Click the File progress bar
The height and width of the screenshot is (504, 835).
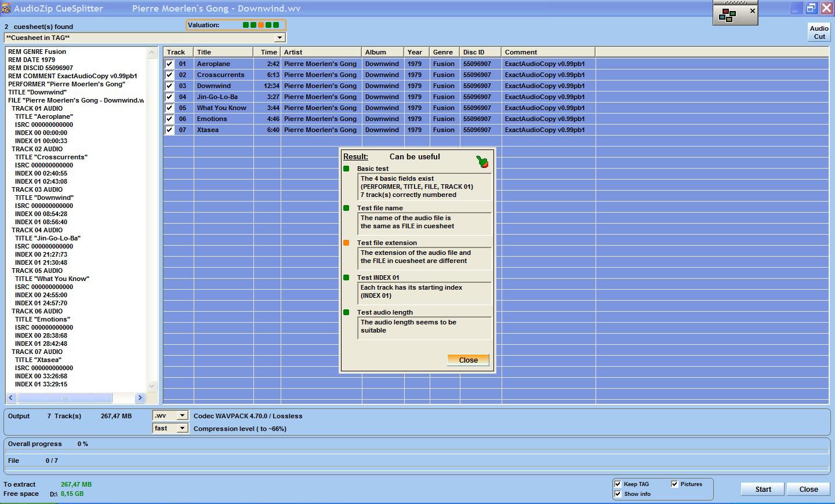(x=417, y=468)
